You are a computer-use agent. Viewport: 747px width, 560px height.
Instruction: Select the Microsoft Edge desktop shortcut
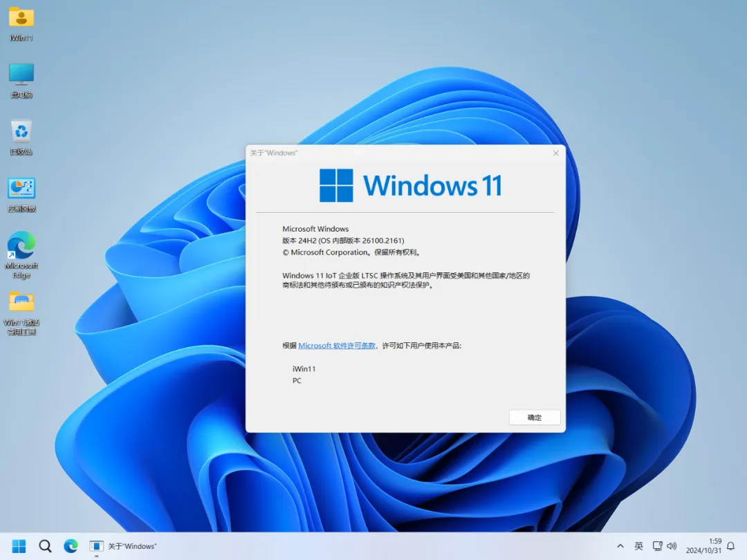21,254
